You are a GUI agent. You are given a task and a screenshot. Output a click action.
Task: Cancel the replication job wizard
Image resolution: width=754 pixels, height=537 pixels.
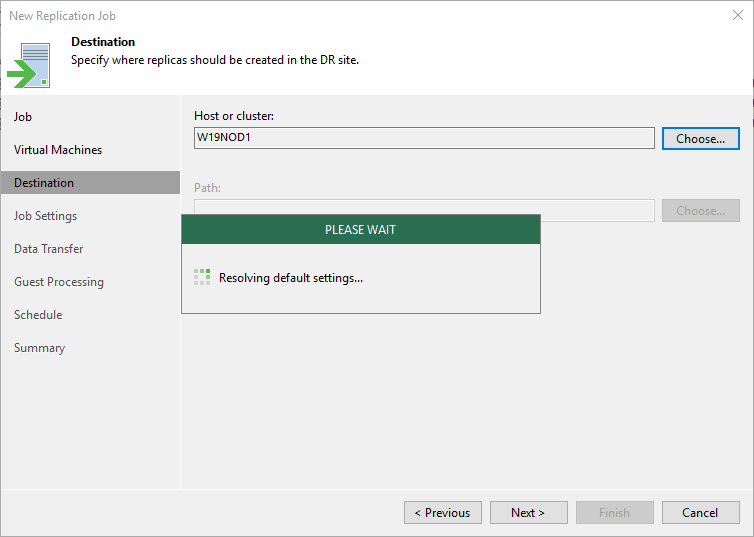pos(701,512)
